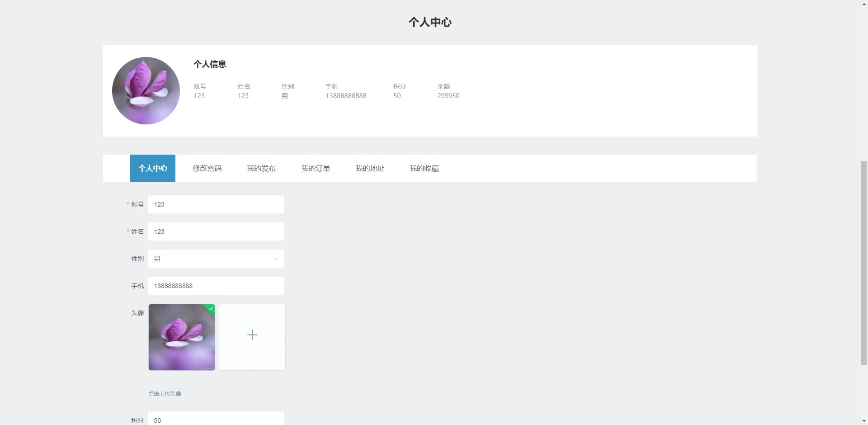868x425 pixels.
Task: Switch to the 个人中心 tab
Action: pos(153,168)
